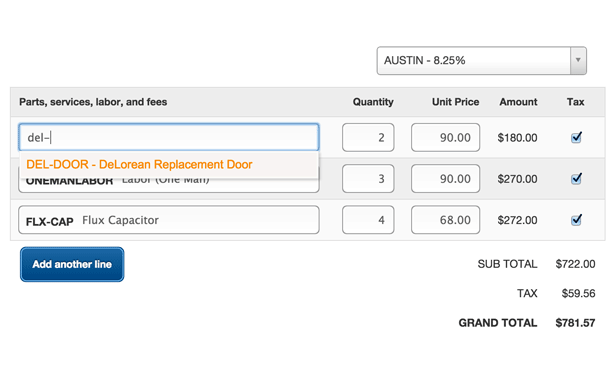Click the Tax column header
The image size is (615, 382).
(x=575, y=102)
